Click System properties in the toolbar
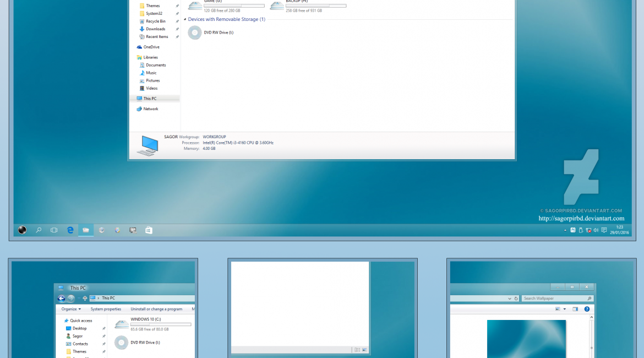Screen dimensions: 644x358 [x=106, y=309]
